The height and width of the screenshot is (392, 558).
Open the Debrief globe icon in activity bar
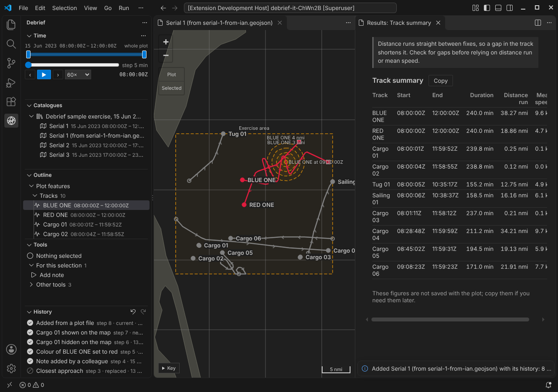(x=11, y=121)
